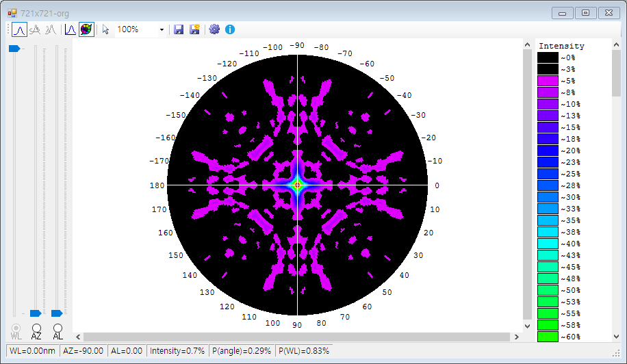Click the 'P(WL)=0.83%' status bar field
627x364 pixels.
point(304,351)
